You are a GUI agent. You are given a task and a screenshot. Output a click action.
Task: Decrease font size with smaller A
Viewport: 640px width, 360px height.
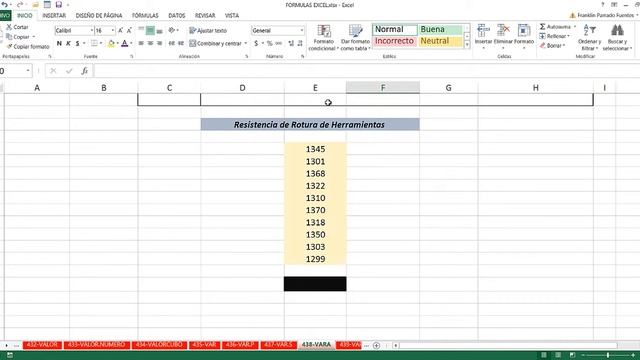(x=129, y=31)
